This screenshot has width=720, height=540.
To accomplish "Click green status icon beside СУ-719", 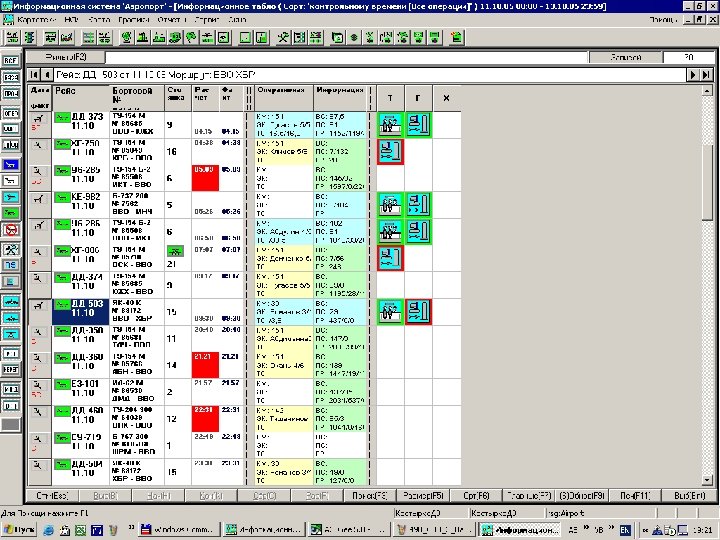I will [62, 438].
